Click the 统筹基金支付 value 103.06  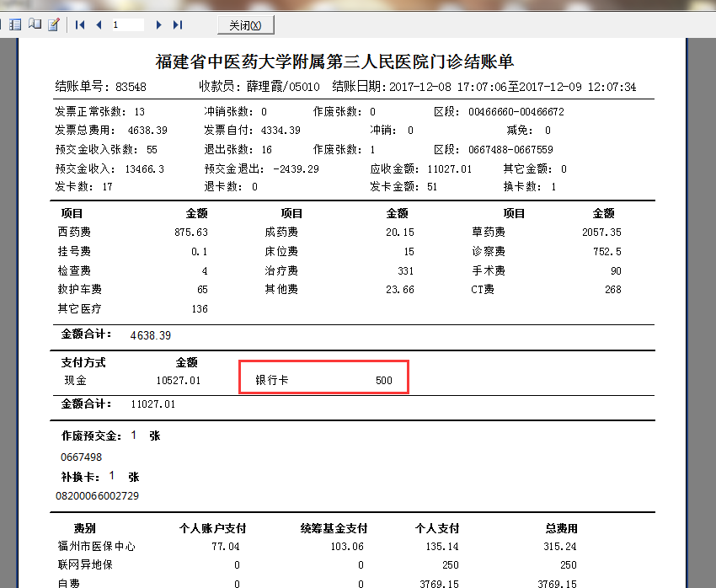[347, 547]
